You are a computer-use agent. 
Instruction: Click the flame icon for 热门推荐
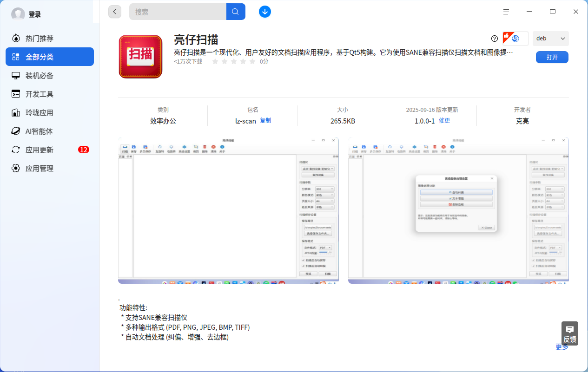click(x=16, y=38)
